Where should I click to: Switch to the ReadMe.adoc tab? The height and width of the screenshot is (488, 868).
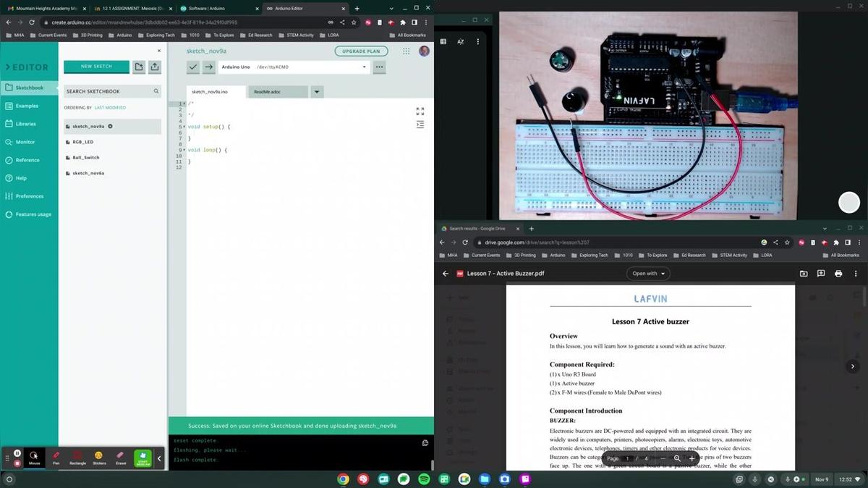tap(278, 92)
